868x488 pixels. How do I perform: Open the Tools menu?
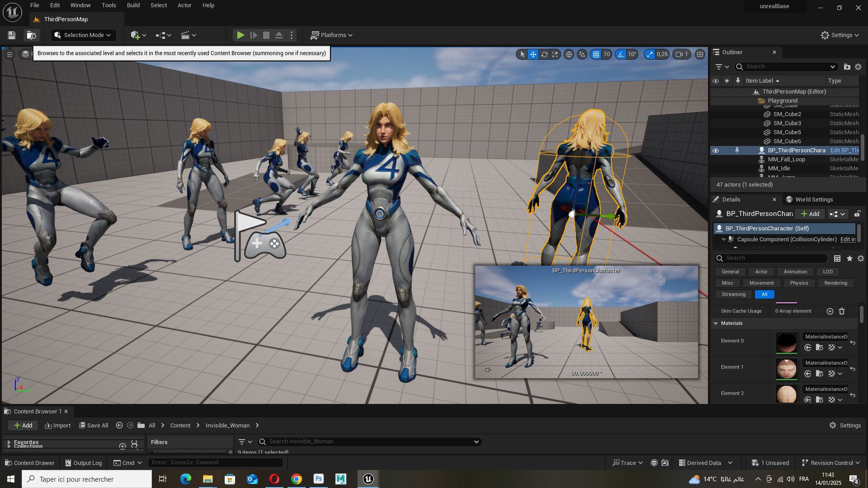coord(108,5)
